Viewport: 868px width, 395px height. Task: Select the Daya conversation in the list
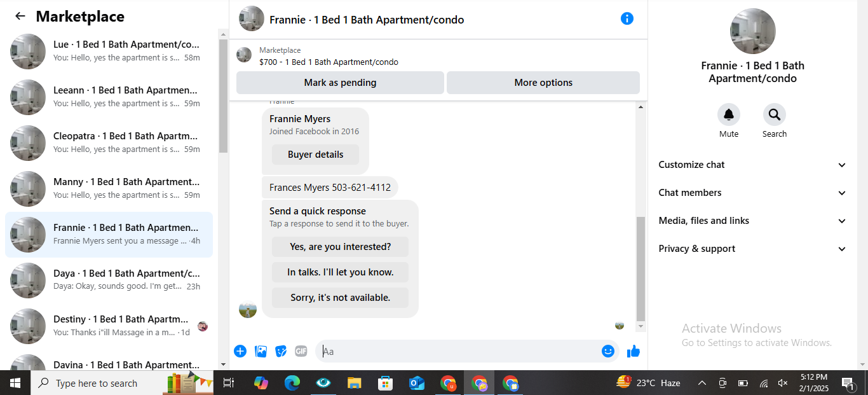click(x=109, y=281)
